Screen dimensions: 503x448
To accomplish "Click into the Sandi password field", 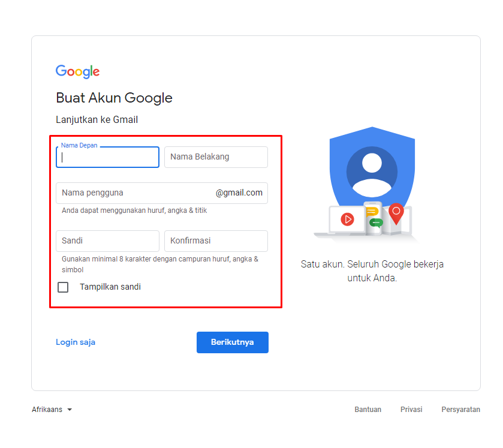I will click(107, 240).
